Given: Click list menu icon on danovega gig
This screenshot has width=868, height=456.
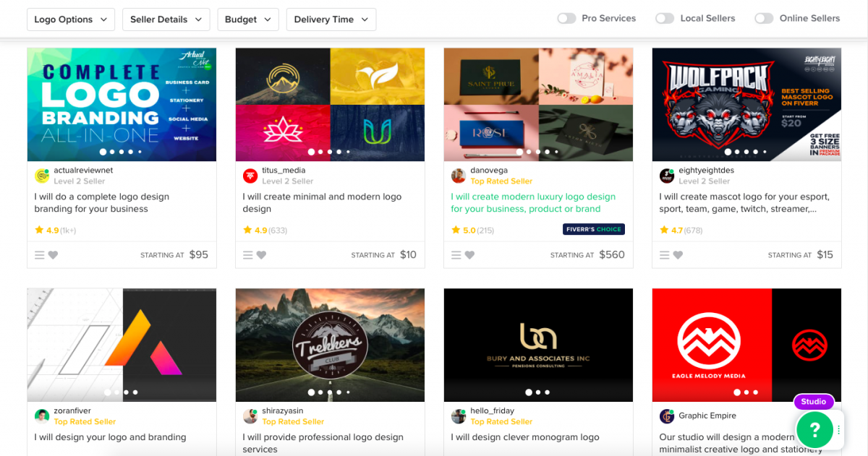Looking at the screenshot, I should [456, 255].
